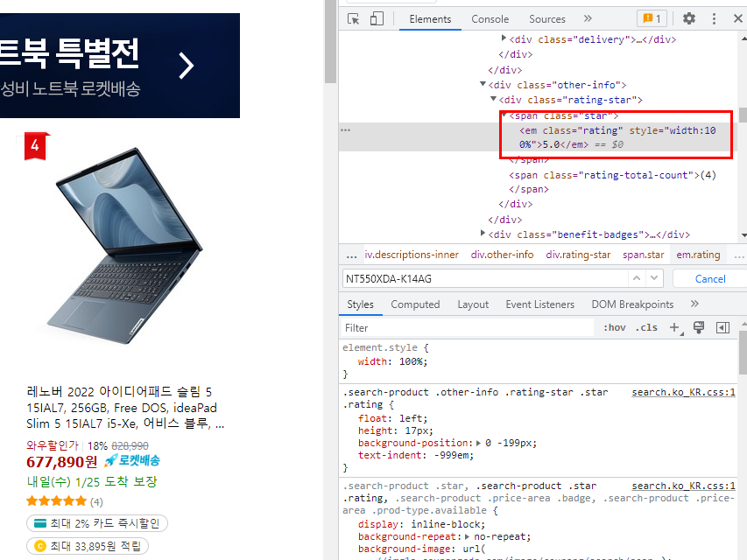Open the Lenovo 2022 IdeaPad Slim 5 title
Screen dimensions: 747x560
125,407
